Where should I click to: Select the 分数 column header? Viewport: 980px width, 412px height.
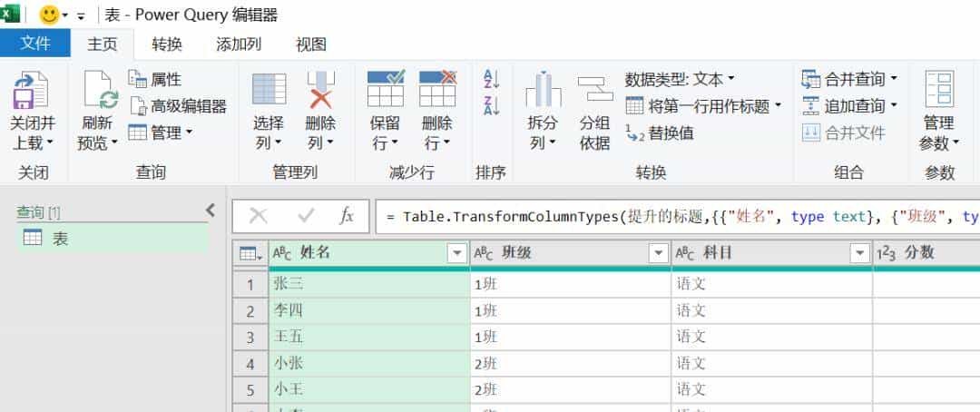(926, 253)
